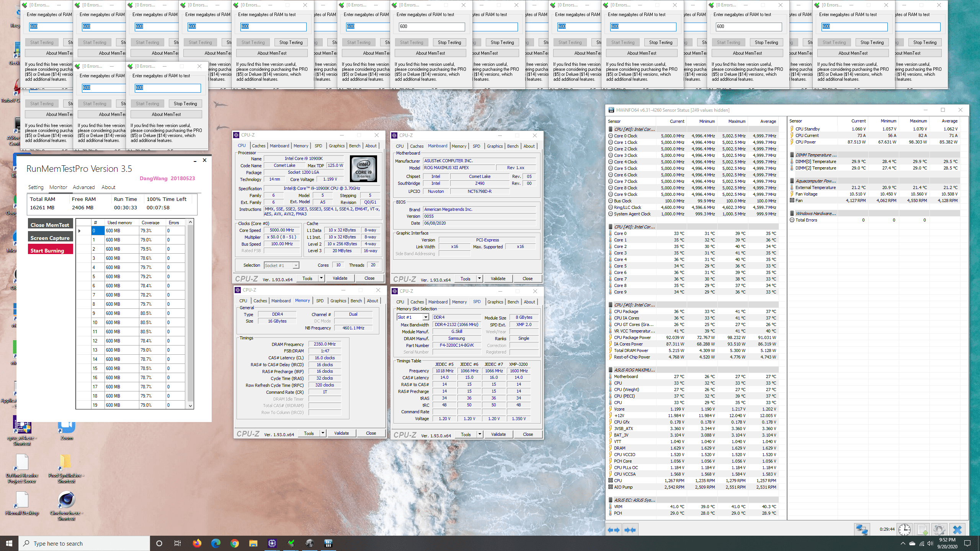980x551 pixels.
Task: Switch to Advanced tab in RunMemTestPro
Action: click(83, 187)
